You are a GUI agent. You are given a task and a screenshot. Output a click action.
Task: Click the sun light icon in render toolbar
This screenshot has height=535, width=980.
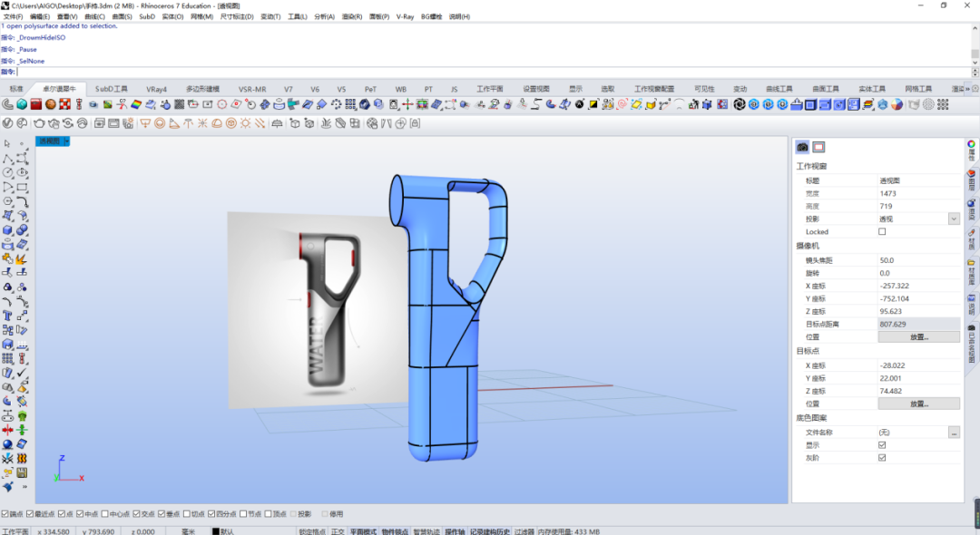point(246,123)
